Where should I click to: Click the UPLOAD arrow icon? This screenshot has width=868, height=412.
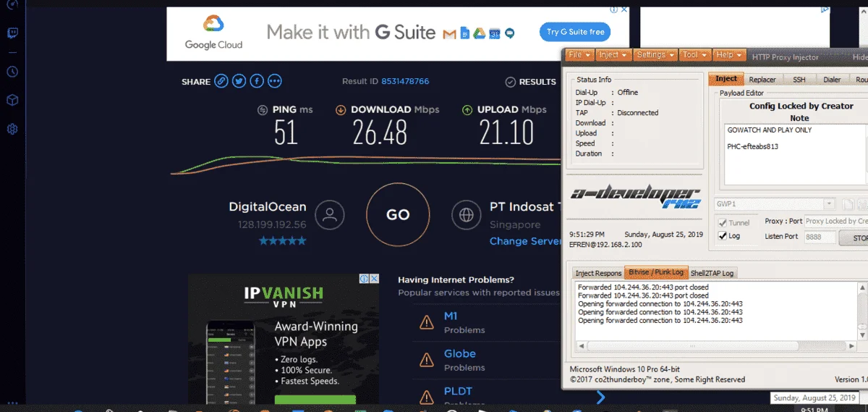click(467, 110)
